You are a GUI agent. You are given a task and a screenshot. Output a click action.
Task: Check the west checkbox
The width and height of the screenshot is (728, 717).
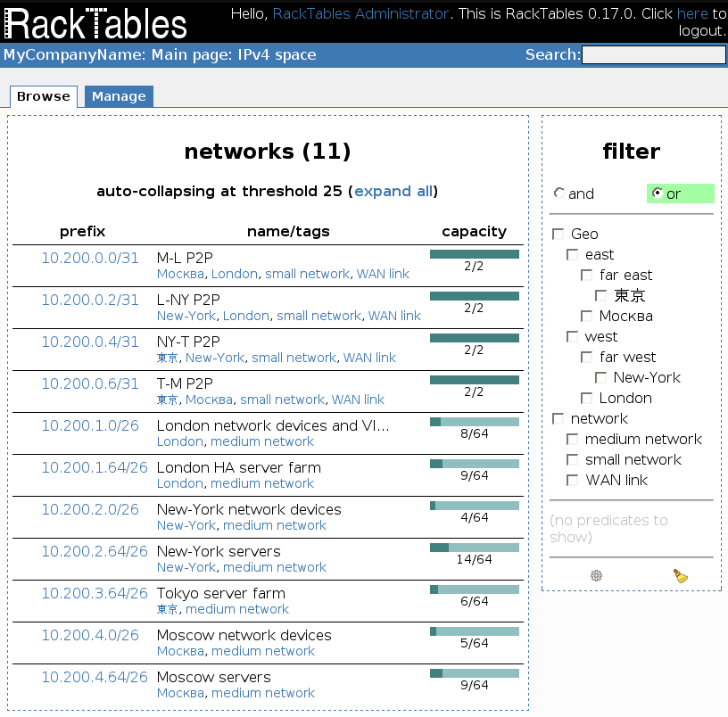[573, 336]
